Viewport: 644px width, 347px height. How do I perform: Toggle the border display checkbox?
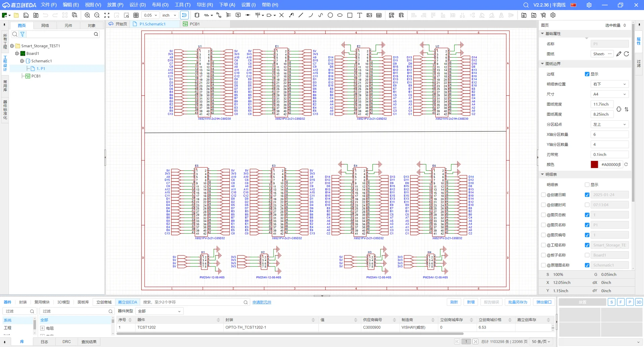coord(587,74)
